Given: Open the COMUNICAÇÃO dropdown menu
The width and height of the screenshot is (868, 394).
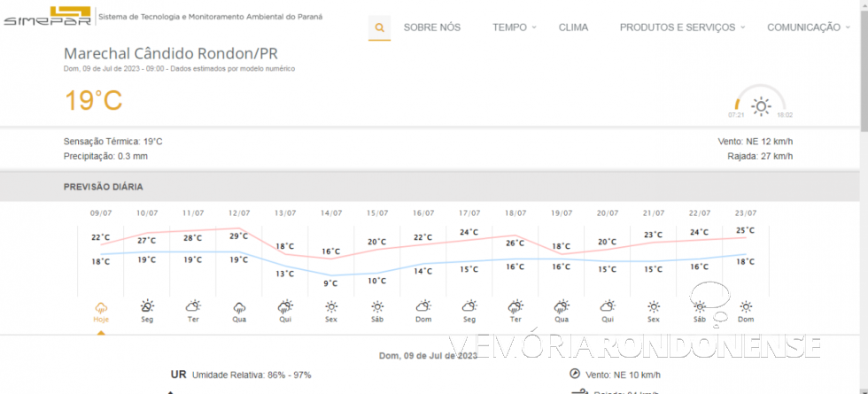Looking at the screenshot, I should 808,27.
